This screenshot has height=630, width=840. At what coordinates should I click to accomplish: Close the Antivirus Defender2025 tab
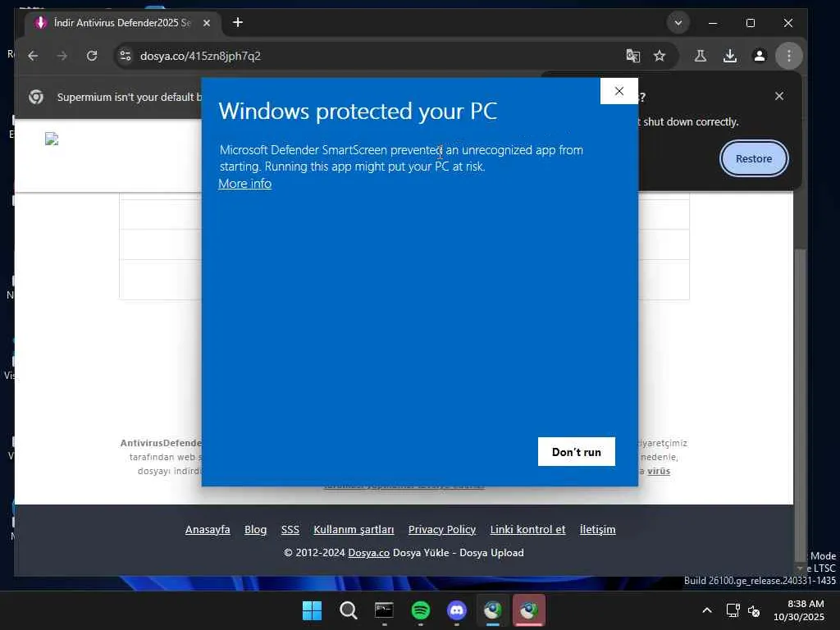coord(207,23)
